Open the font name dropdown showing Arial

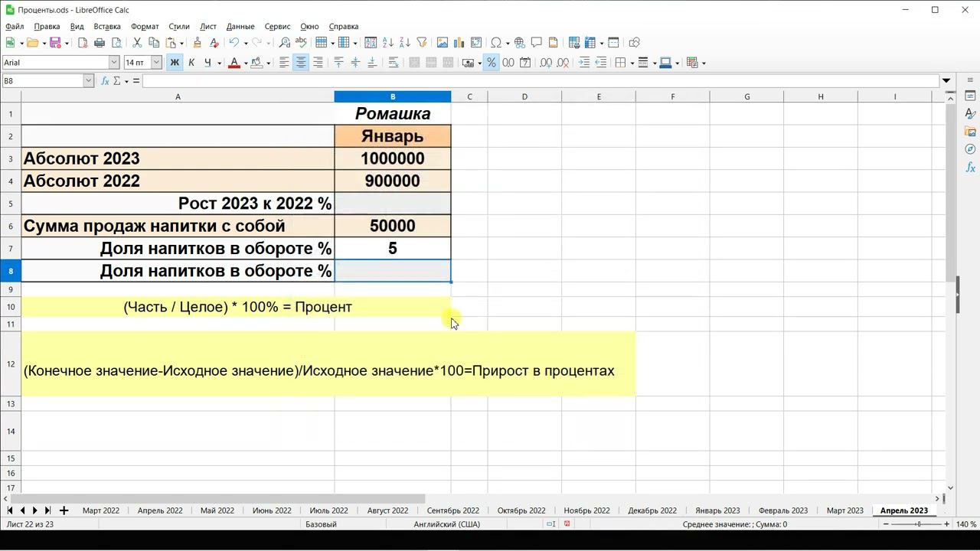click(x=114, y=63)
